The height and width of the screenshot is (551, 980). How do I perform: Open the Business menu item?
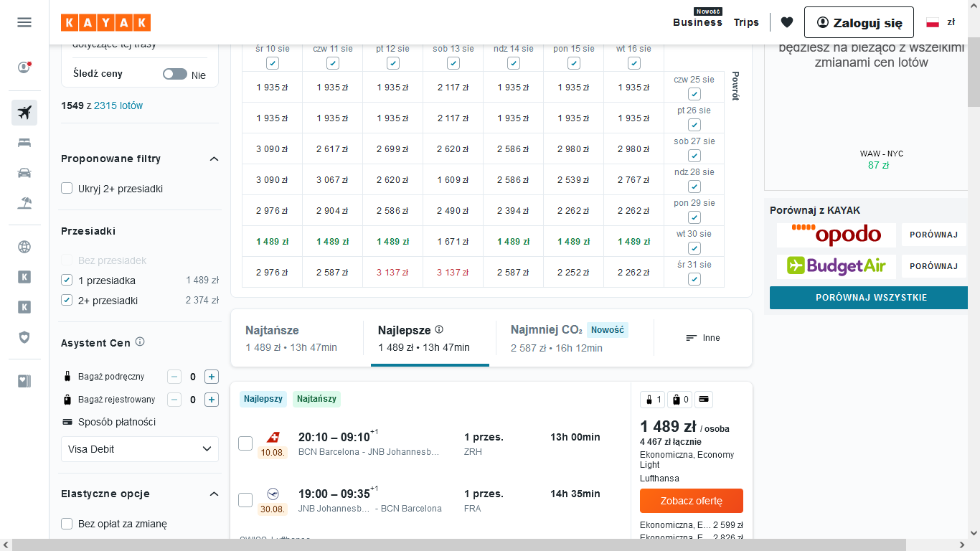click(x=697, y=22)
